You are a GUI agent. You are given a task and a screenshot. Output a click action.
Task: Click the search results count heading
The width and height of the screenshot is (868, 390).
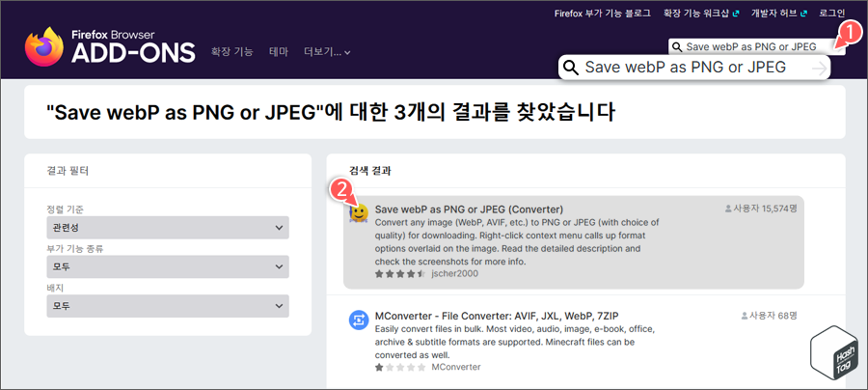[x=331, y=112]
